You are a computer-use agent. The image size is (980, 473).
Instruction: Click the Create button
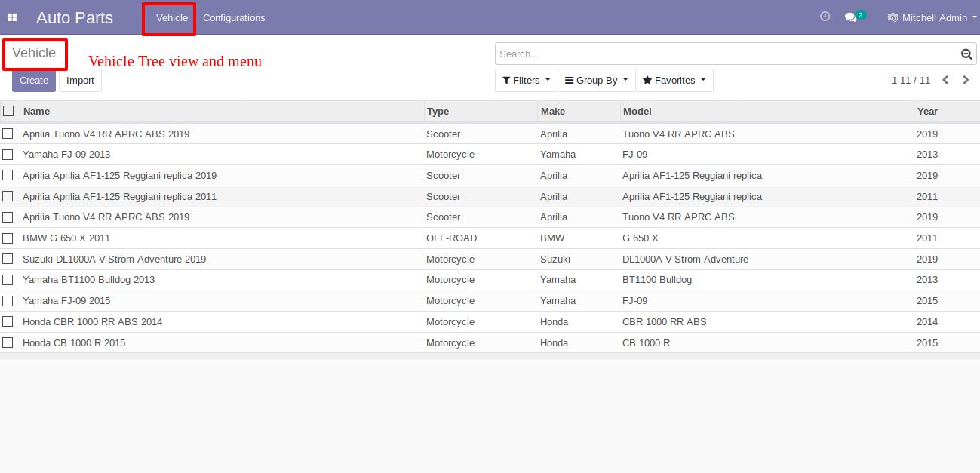[34, 81]
